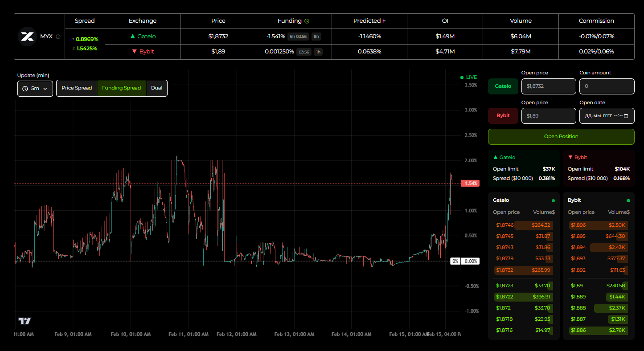The height and width of the screenshot is (351, 644).
Task: Click the Coin amount input field
Action: (607, 86)
